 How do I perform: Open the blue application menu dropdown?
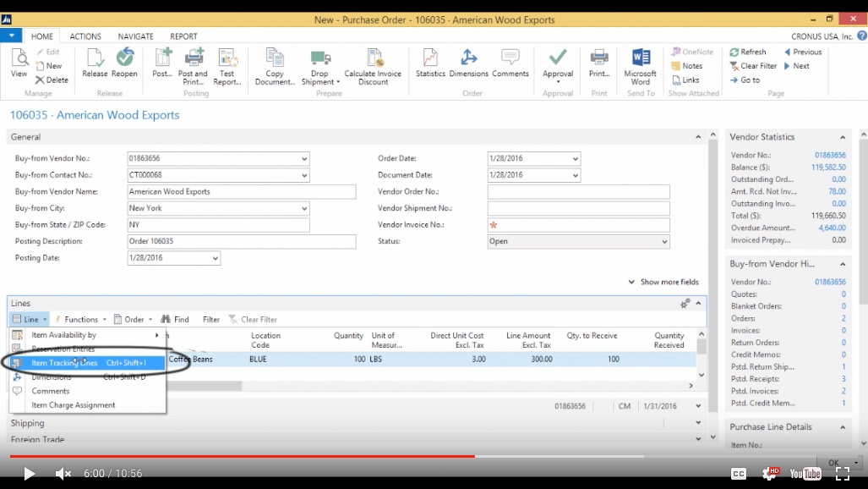coord(11,36)
